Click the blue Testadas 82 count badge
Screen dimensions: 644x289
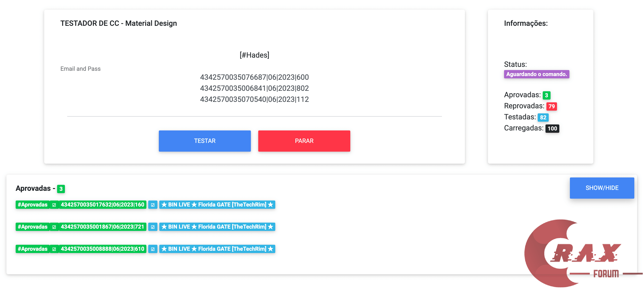coord(543,117)
